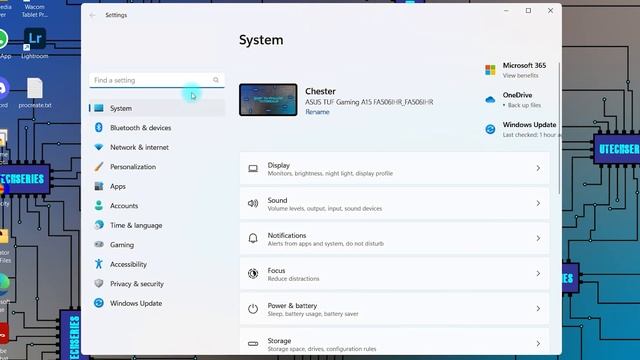
Task: Click the ASUS TUF Gaming A15 model text
Action: (x=369, y=102)
